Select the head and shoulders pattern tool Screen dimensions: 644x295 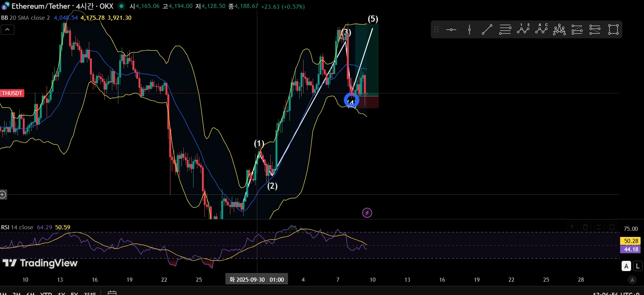[x=559, y=30]
